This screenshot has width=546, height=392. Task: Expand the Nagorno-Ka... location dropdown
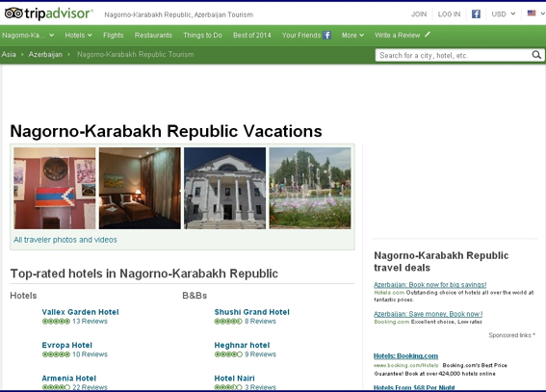[28, 36]
